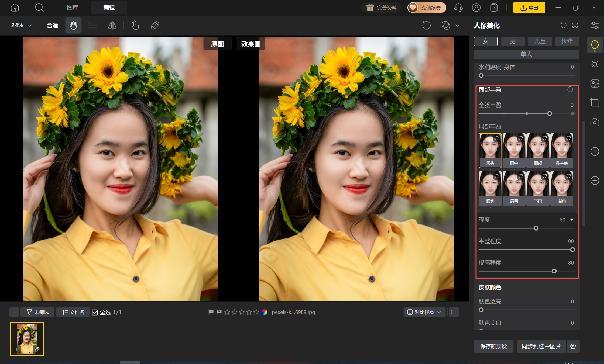Switch to the 图库 tab
Viewport: 604px width, 364px height.
pos(73,8)
